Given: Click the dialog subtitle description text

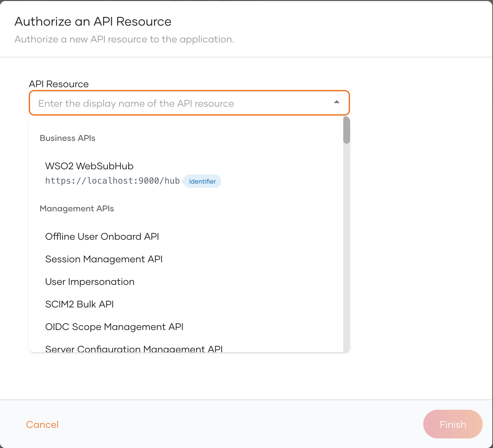Looking at the screenshot, I should tap(124, 39).
